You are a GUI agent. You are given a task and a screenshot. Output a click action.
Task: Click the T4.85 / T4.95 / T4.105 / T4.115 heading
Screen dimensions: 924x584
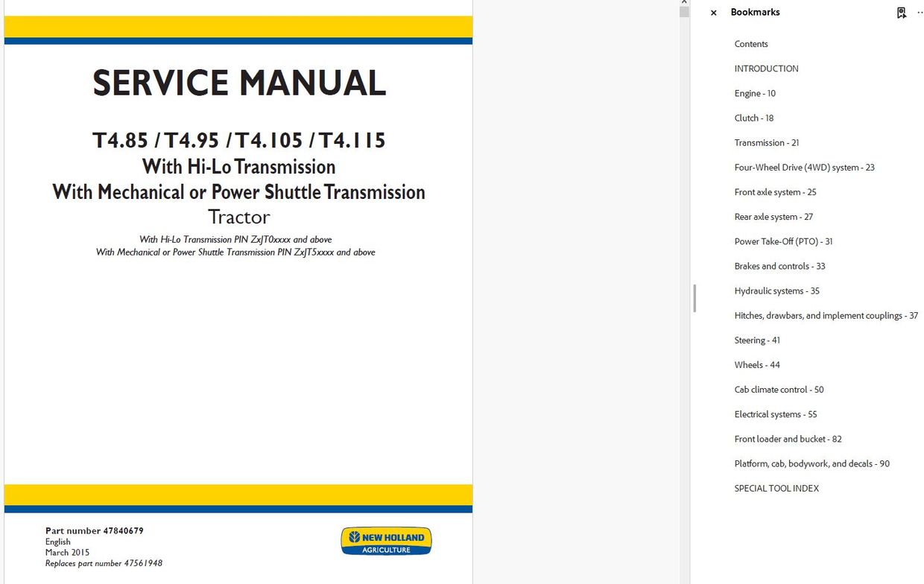[x=238, y=140]
